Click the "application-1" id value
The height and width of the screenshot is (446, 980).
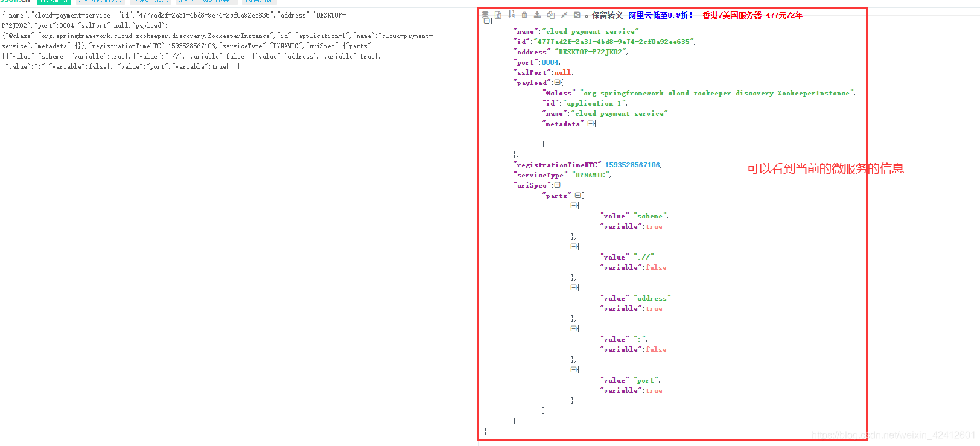[x=594, y=103]
